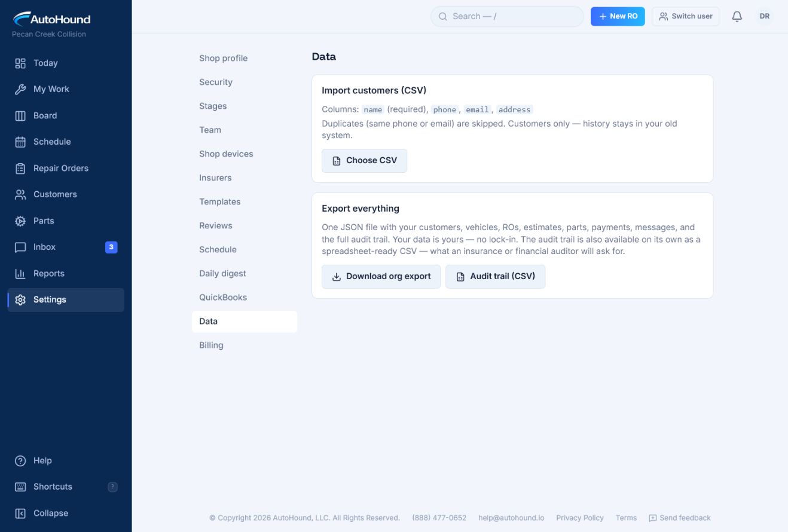Open the DR user avatar menu
This screenshot has height=532, width=788.
coord(765,17)
